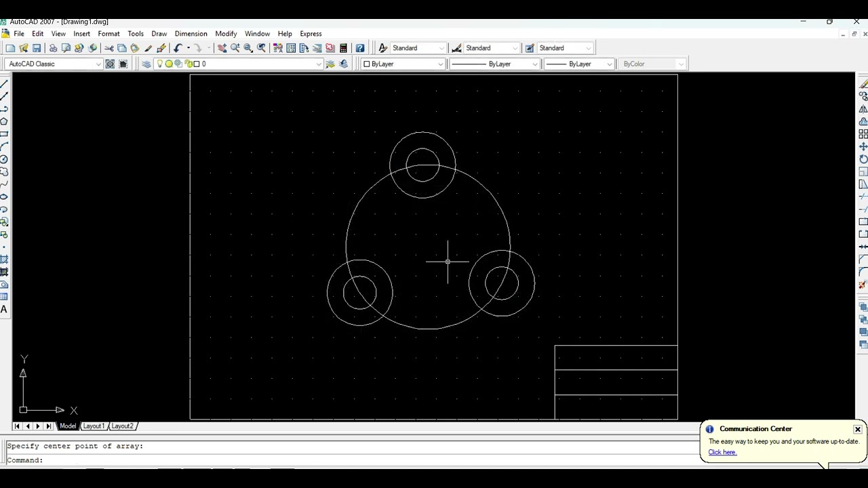This screenshot has height=488, width=868.
Task: Toggle layer 0 viewport freeze icon
Action: (178, 64)
